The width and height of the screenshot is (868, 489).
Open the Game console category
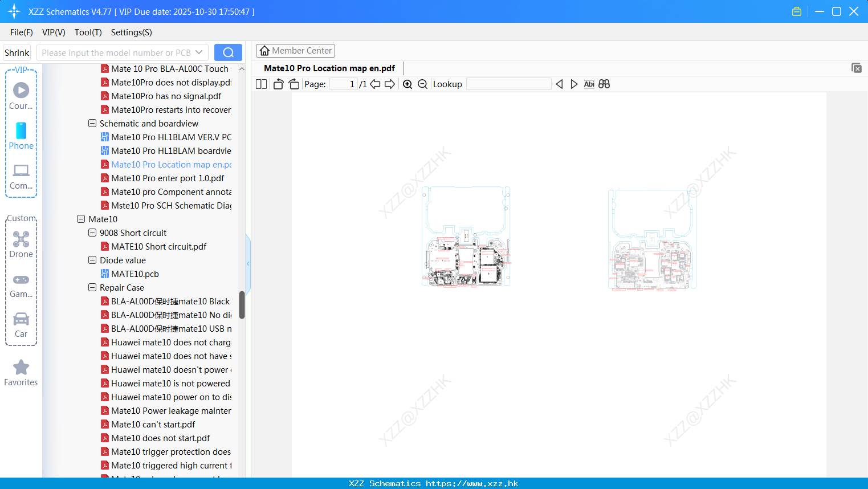(21, 285)
